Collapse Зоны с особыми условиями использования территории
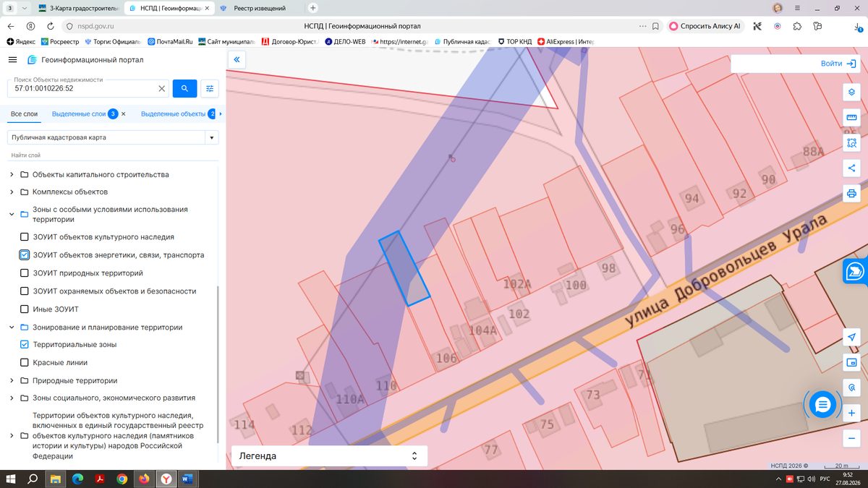 click(12, 215)
